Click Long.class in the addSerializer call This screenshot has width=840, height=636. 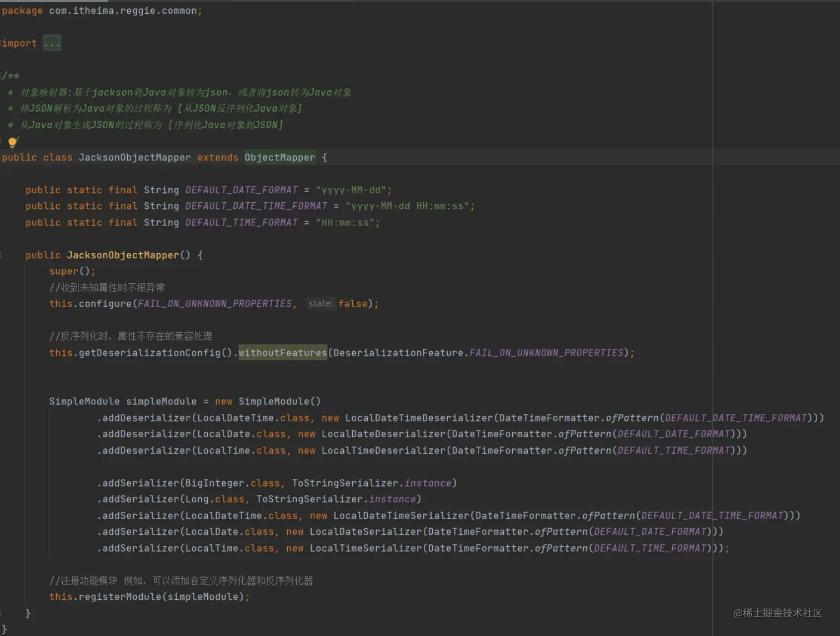[214, 499]
